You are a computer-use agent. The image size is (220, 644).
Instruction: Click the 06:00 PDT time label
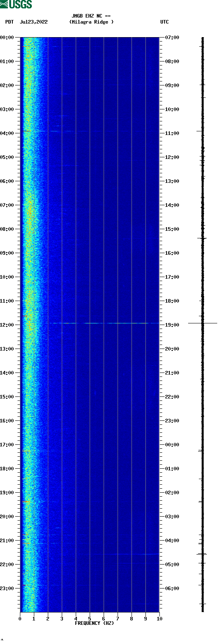coord(7,181)
